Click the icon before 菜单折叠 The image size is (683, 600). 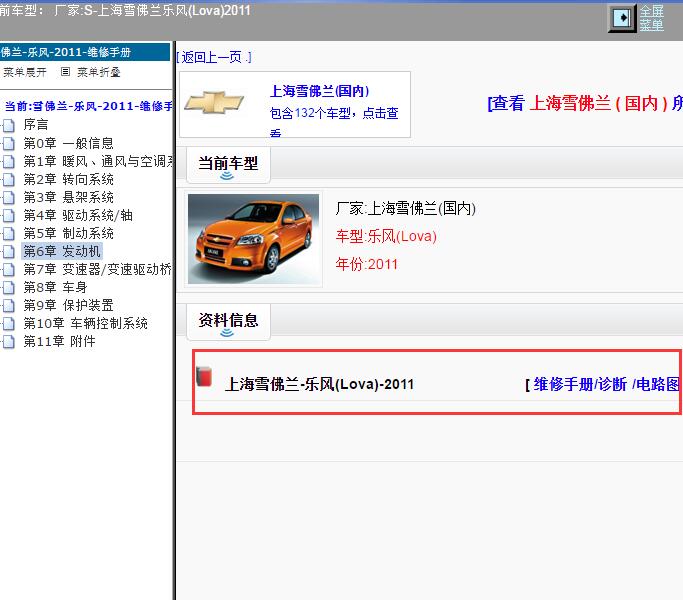(x=65, y=71)
